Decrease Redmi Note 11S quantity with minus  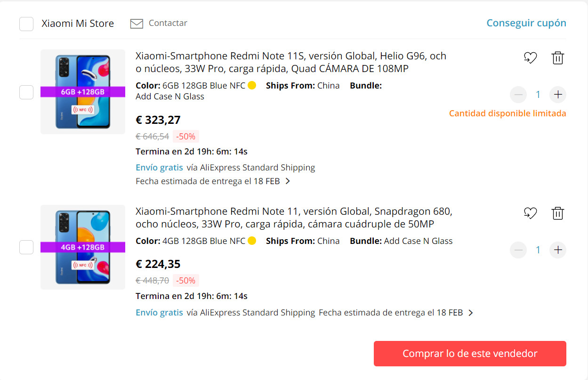coord(518,95)
